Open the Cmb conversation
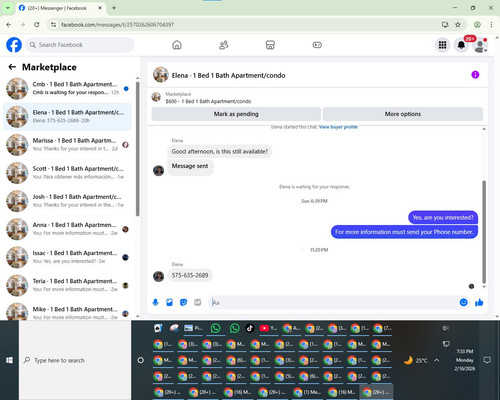The width and height of the screenshot is (500, 400). tap(68, 88)
